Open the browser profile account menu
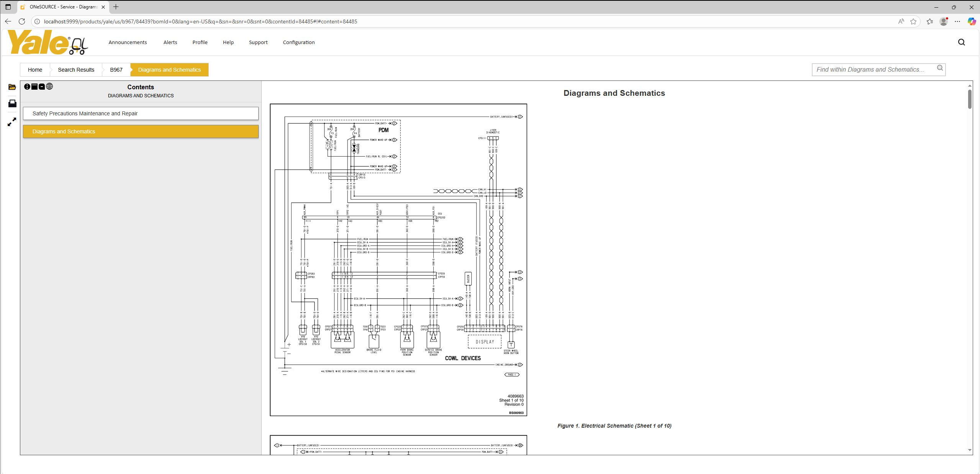 coord(943,21)
